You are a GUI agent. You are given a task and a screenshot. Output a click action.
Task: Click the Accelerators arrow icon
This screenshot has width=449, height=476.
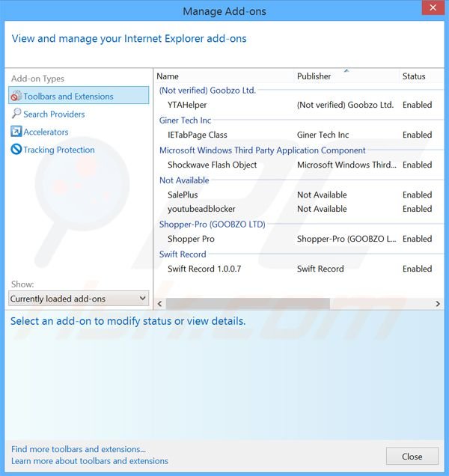16,132
